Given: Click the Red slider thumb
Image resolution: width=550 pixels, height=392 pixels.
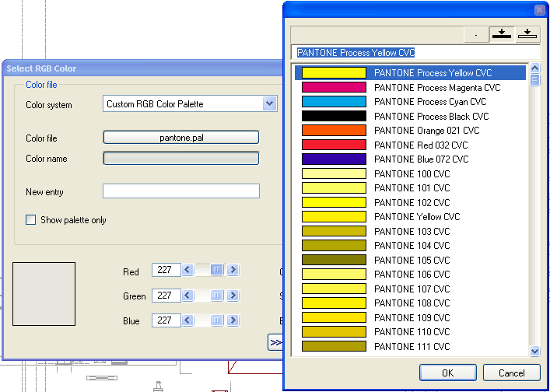Looking at the screenshot, I should tap(217, 270).
